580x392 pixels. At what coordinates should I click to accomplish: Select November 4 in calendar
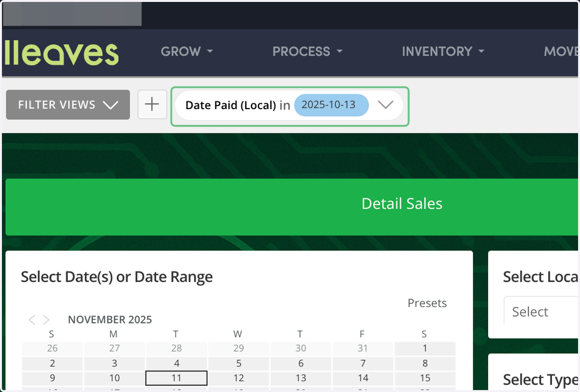coord(176,364)
